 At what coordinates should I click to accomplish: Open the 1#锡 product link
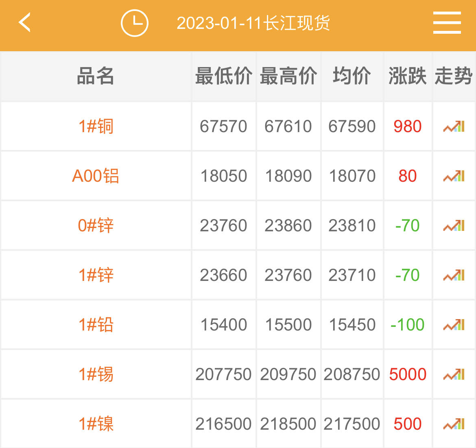tap(96, 374)
